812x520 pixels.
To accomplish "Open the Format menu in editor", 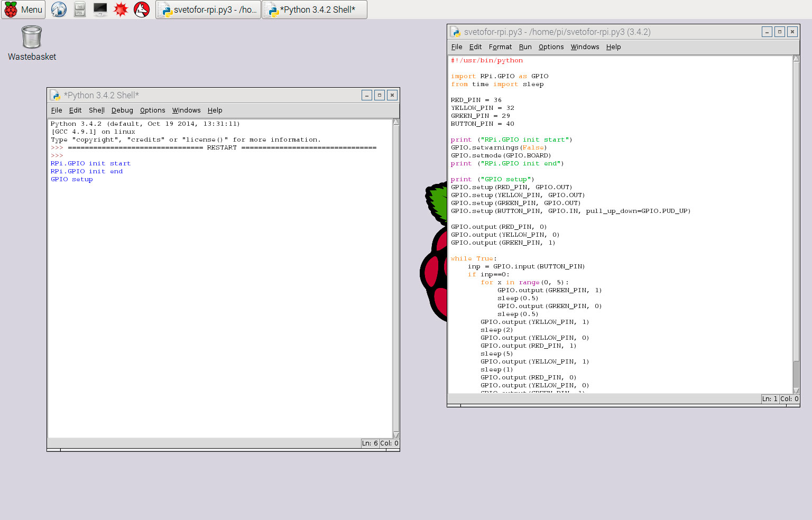I will pyautogui.click(x=500, y=47).
